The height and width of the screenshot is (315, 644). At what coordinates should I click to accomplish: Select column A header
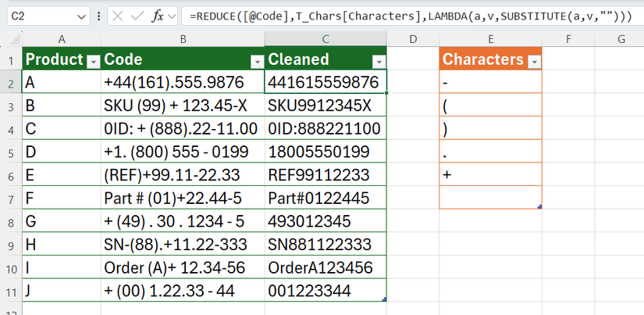[62, 39]
